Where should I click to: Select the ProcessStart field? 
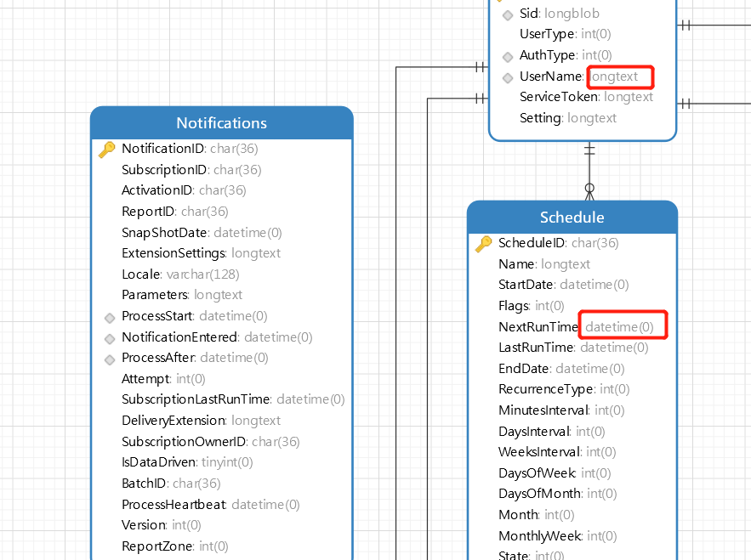coord(195,316)
